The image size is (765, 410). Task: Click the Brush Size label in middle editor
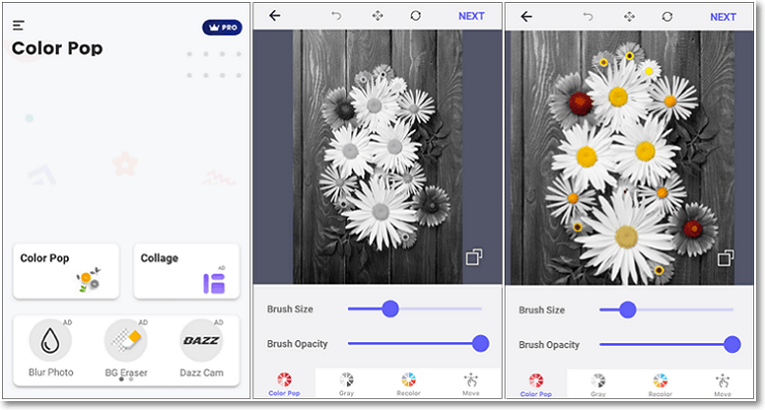point(290,309)
